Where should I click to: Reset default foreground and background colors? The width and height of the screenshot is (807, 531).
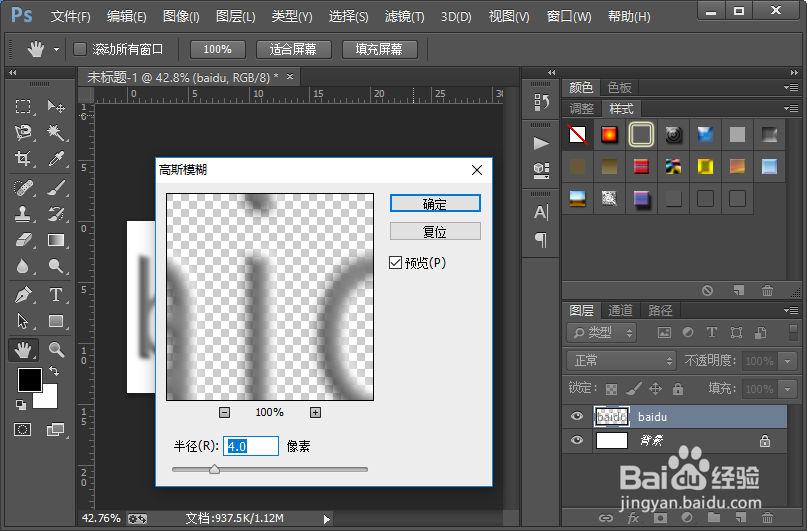[21, 405]
